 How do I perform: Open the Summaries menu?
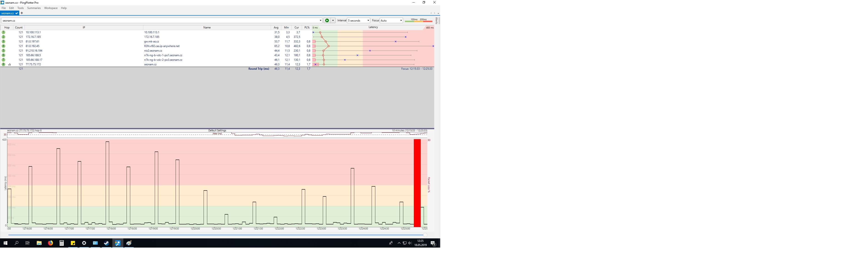[x=34, y=8]
